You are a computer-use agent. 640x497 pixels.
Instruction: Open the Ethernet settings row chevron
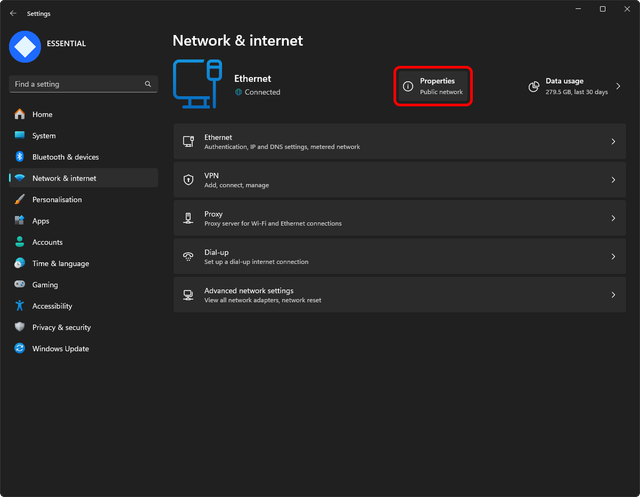click(613, 142)
